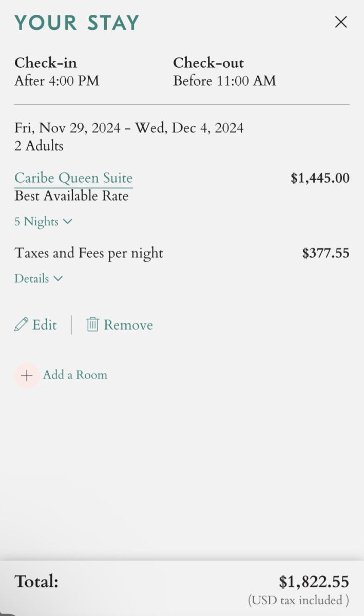
Task: Select the Add a Room text
Action: (x=75, y=375)
